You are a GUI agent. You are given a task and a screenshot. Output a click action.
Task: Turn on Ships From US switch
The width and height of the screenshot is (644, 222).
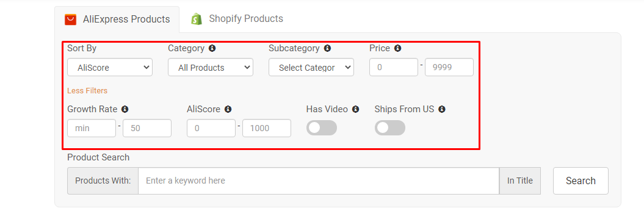(390, 128)
